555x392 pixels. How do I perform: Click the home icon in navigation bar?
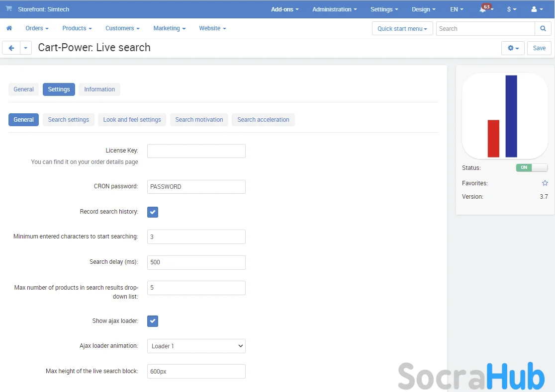(x=9, y=28)
